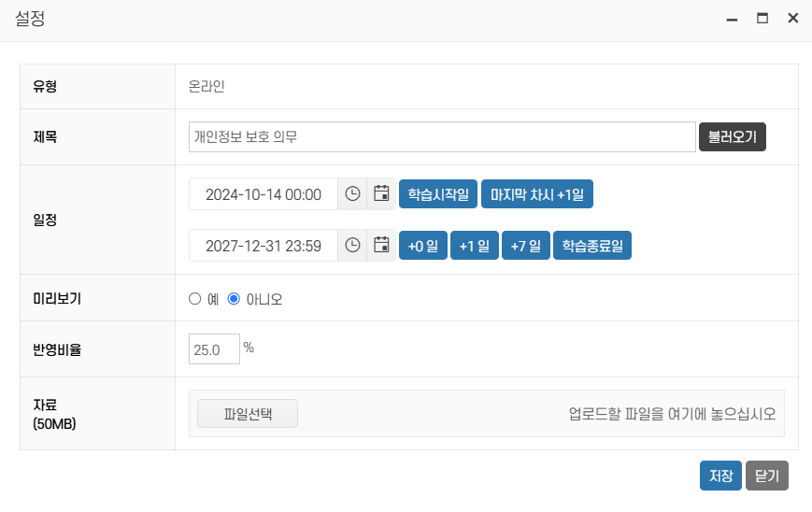Apply the +7 일 offset button
Image resolution: width=812 pixels, height=512 pixels.
point(525,246)
